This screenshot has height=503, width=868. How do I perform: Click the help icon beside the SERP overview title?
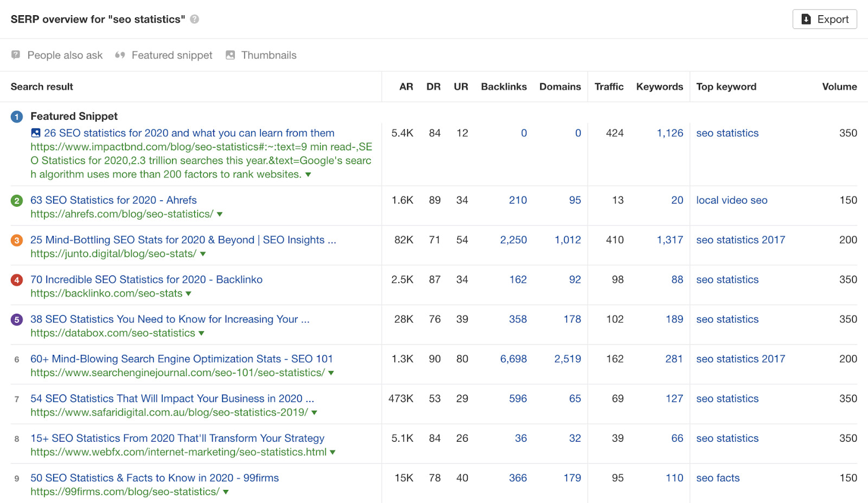(x=194, y=19)
